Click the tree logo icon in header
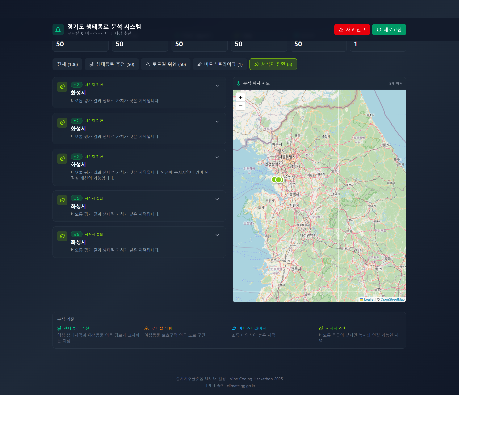Image resolution: width=504 pixels, height=439 pixels. pos(58,30)
